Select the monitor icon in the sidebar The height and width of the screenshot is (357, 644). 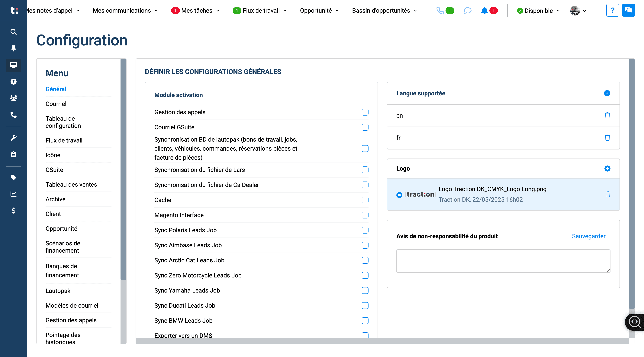click(14, 65)
